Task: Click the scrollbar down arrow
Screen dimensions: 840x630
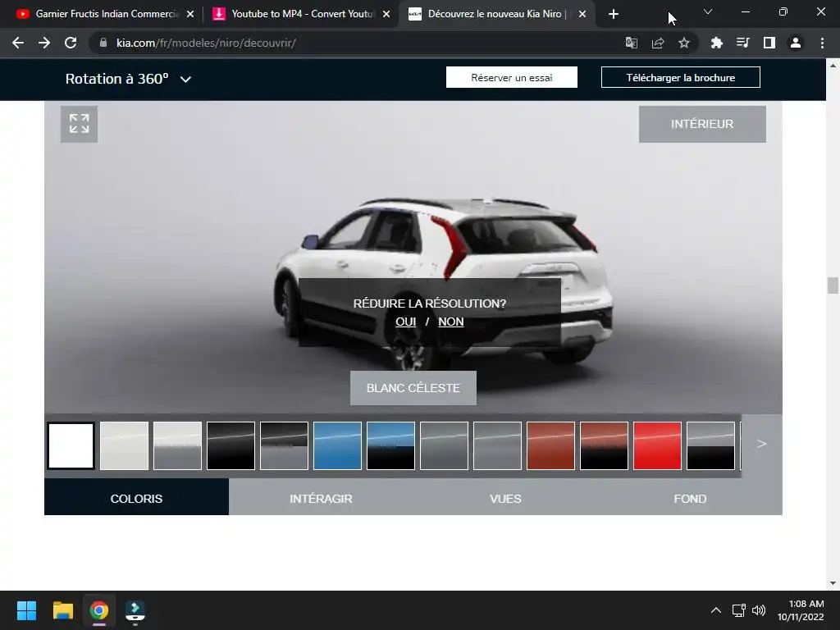Action: (x=833, y=583)
